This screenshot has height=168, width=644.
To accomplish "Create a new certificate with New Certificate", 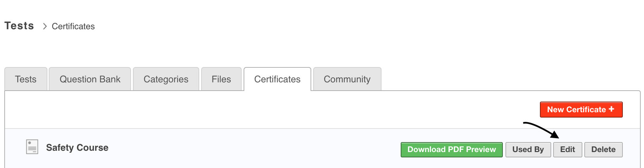I will point(577,110).
